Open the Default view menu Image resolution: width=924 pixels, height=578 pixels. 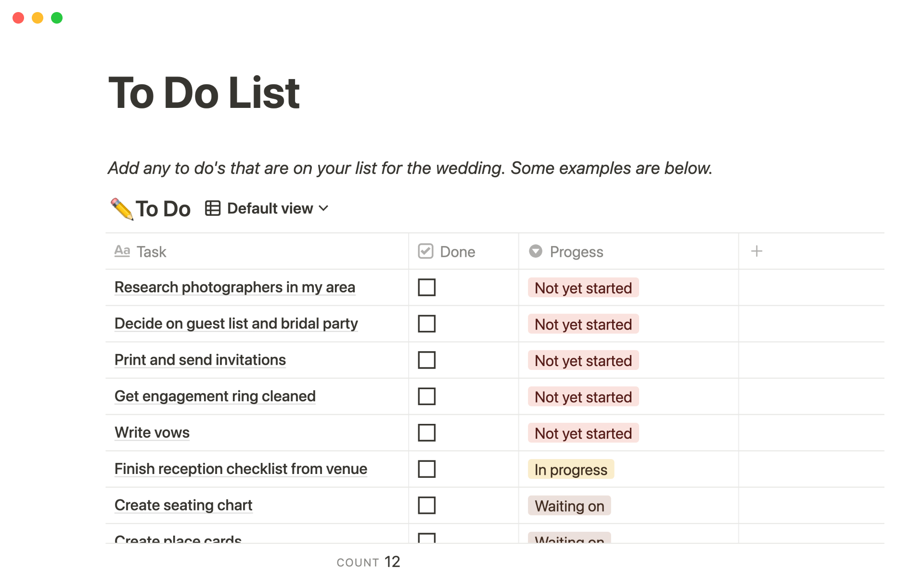[x=269, y=208]
